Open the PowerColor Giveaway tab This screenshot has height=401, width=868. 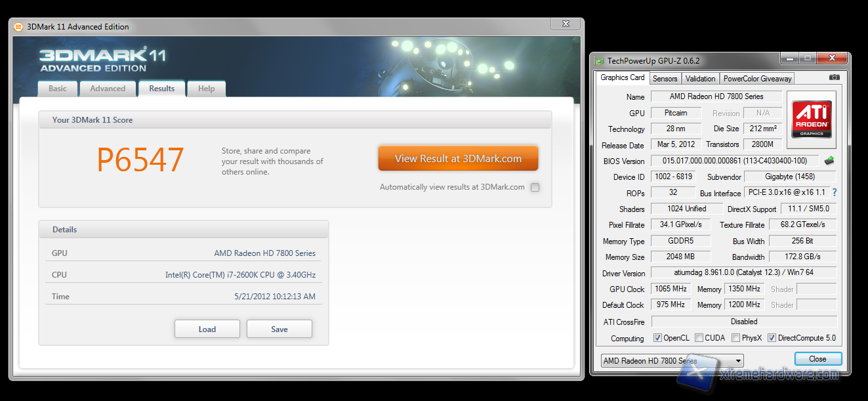click(x=757, y=78)
